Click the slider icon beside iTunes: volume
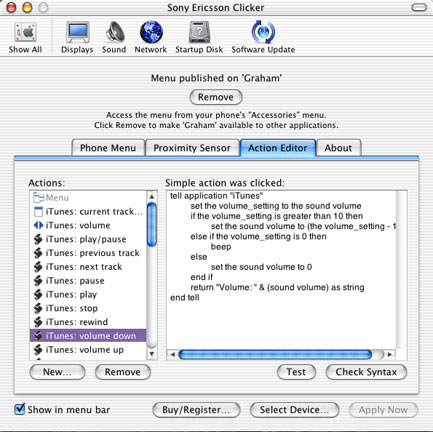 point(38,225)
